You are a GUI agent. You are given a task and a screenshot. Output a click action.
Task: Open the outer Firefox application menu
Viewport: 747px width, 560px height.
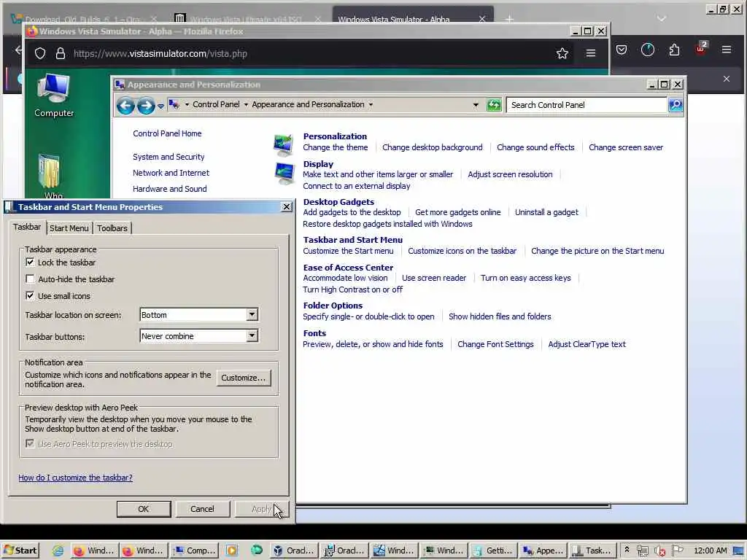(x=727, y=50)
